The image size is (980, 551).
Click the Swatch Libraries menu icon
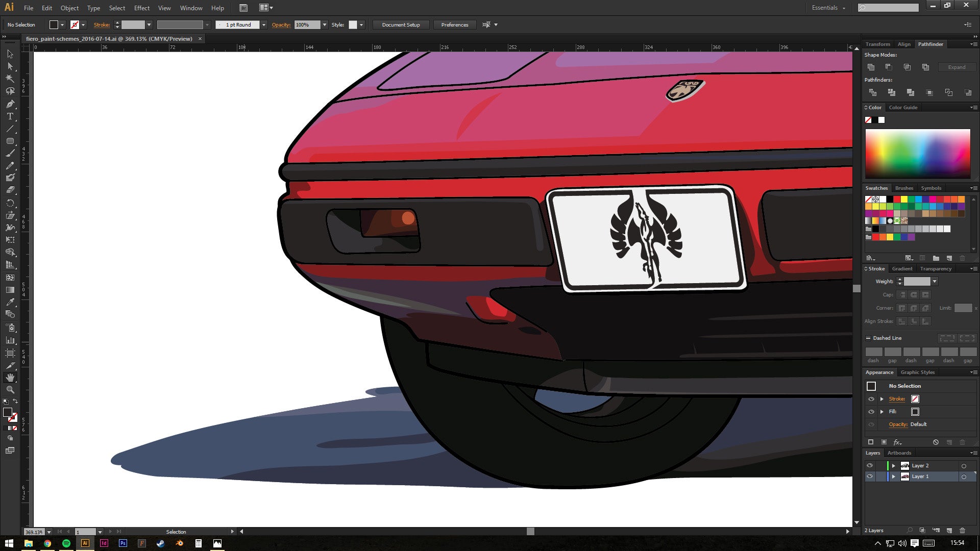click(871, 258)
